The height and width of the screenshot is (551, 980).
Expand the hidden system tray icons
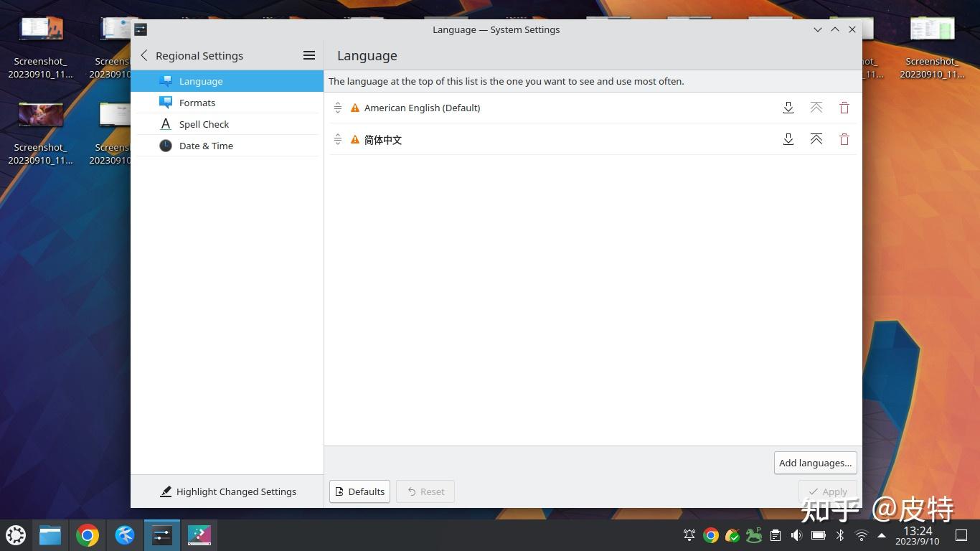coord(882,534)
